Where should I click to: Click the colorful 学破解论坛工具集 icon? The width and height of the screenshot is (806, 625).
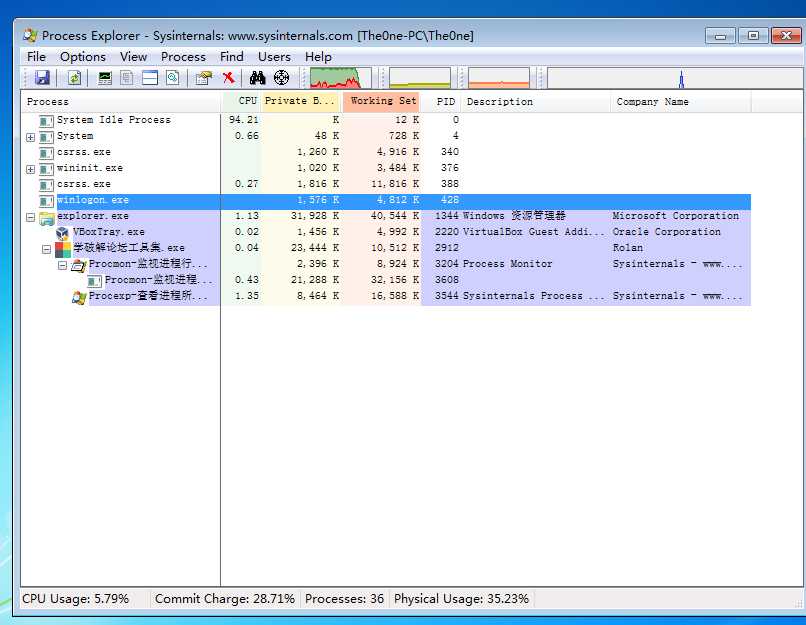pyautogui.click(x=62, y=249)
